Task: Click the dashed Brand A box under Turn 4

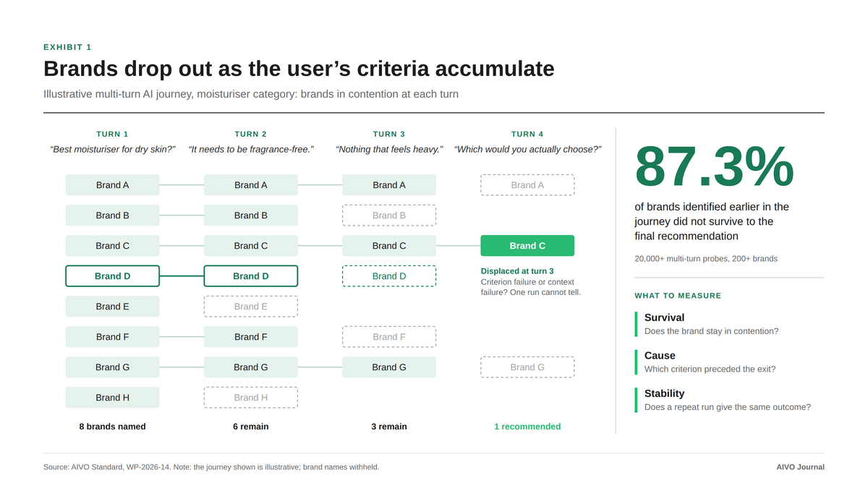Action: click(527, 185)
